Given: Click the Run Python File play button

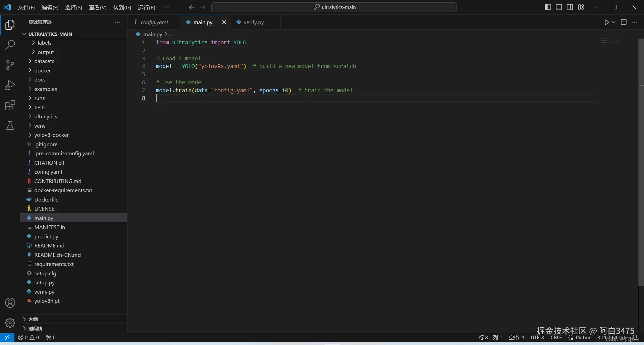Looking at the screenshot, I should [606, 22].
